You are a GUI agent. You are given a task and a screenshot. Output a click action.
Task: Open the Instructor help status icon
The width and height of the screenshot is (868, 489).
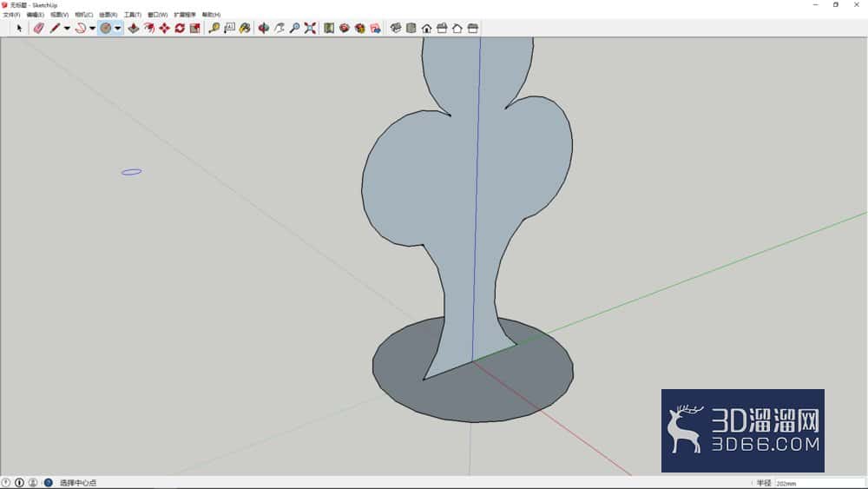(x=48, y=482)
